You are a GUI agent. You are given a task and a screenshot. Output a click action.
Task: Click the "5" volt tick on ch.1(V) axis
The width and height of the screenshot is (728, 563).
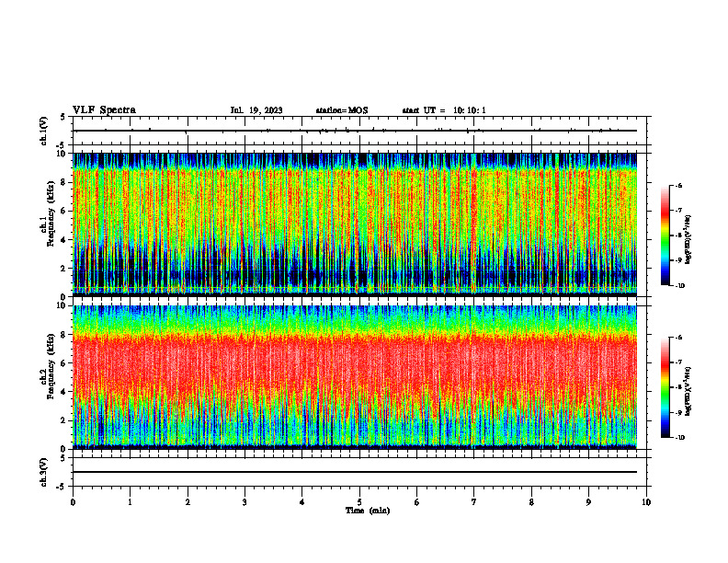pos(63,117)
